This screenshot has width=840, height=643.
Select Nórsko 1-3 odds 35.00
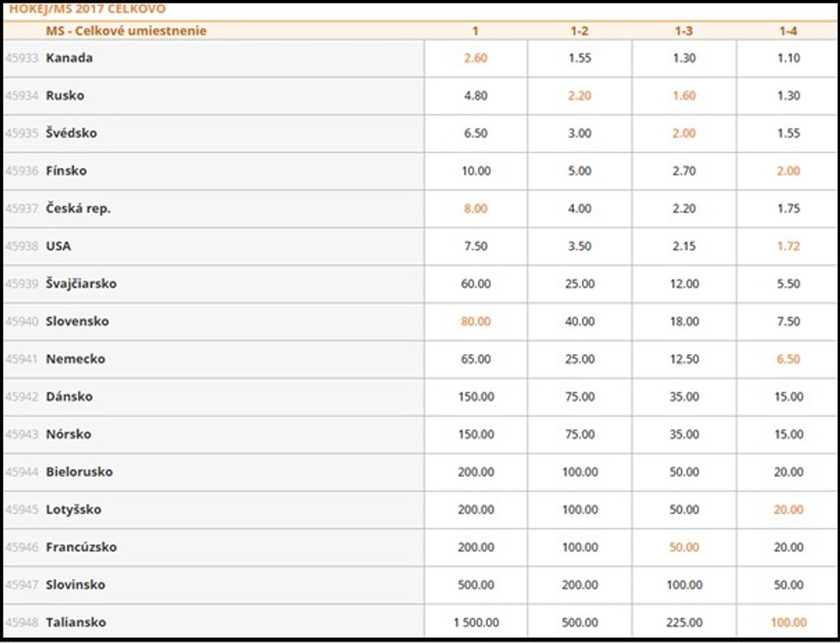(x=683, y=435)
